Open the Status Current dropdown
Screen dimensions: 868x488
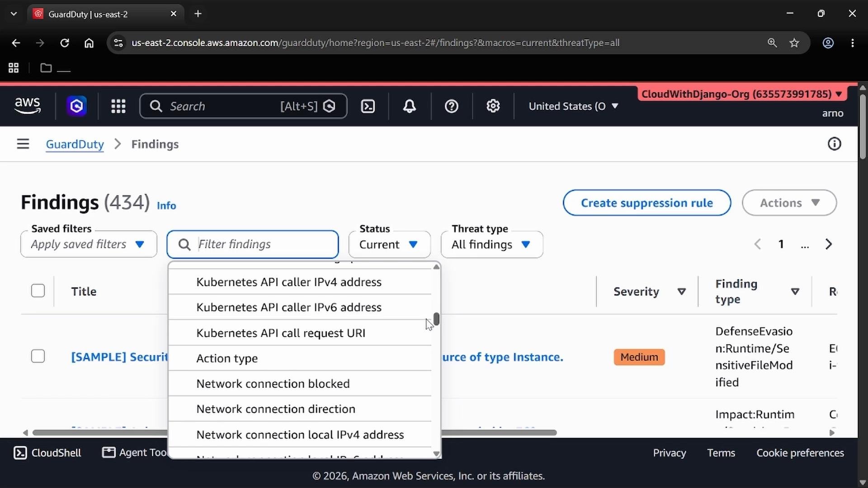(x=390, y=244)
